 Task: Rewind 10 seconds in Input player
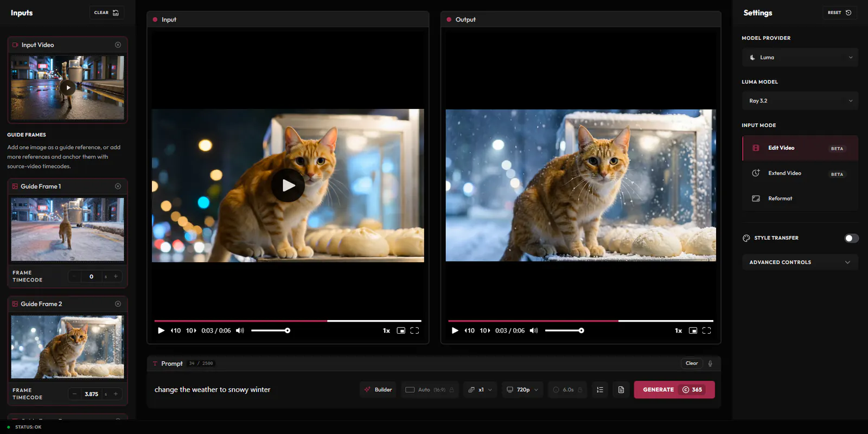[175, 330]
